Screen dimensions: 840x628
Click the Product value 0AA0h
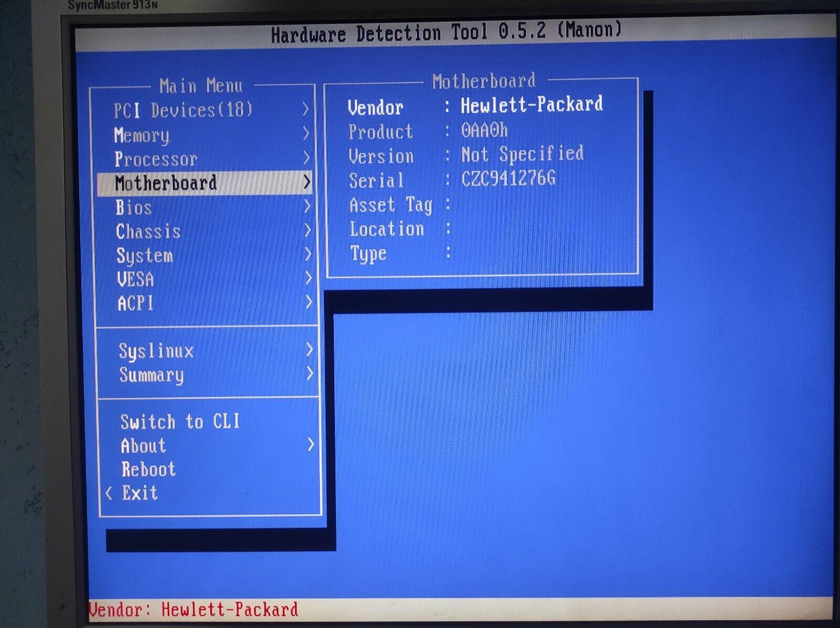tap(484, 130)
